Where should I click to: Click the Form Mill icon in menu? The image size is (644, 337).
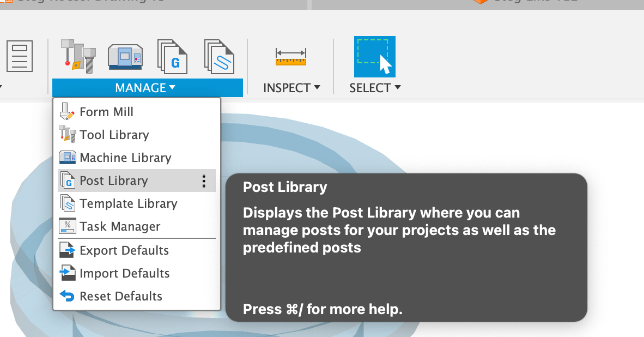pyautogui.click(x=66, y=112)
